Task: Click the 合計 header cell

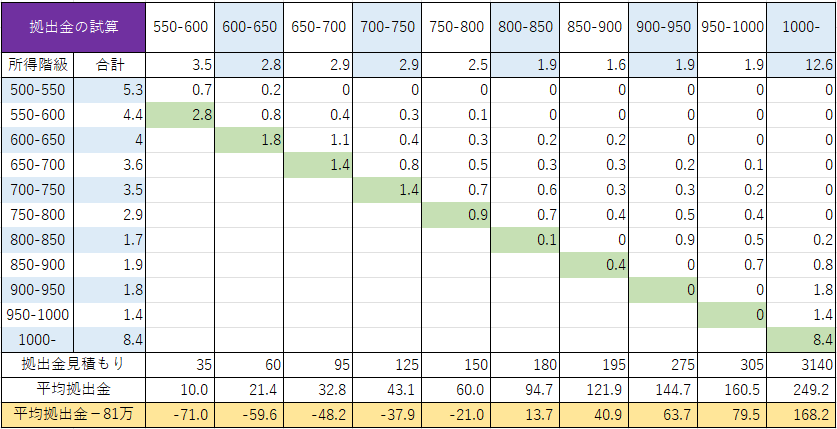Action: click(111, 66)
